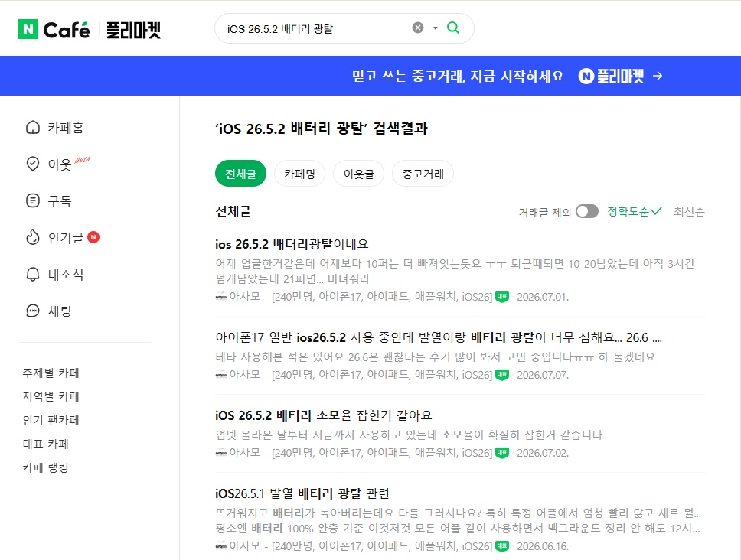Screen dimensions: 741x560
Task: Click 대표 badge in 2026.06.16 result
Action: 502,545
